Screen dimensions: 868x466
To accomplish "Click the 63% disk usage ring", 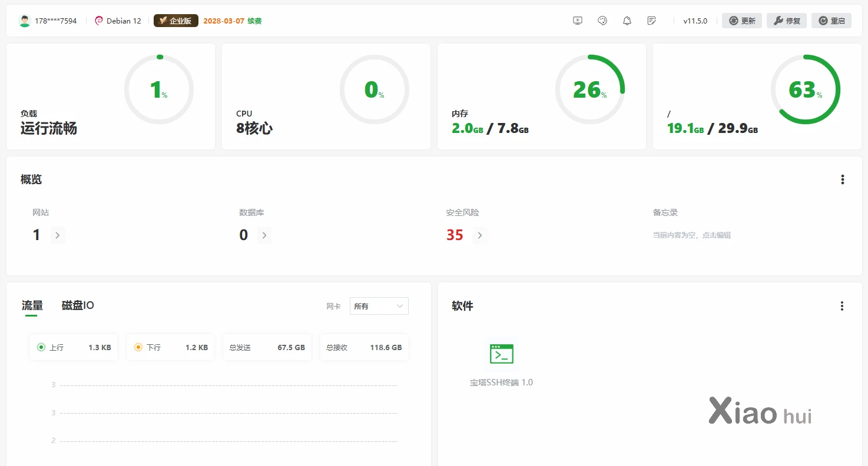I will point(805,89).
